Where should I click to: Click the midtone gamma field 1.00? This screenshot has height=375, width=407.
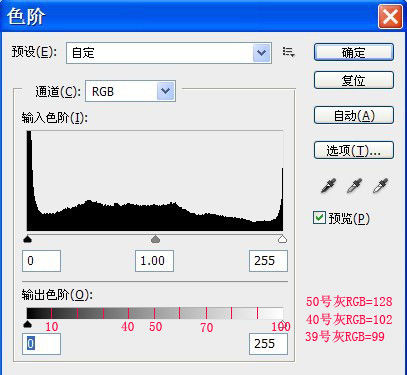(x=154, y=261)
